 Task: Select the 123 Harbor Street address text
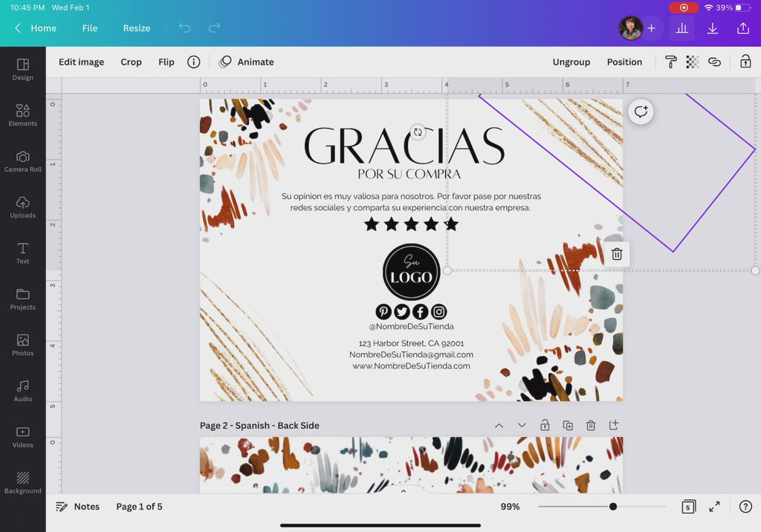(411, 343)
